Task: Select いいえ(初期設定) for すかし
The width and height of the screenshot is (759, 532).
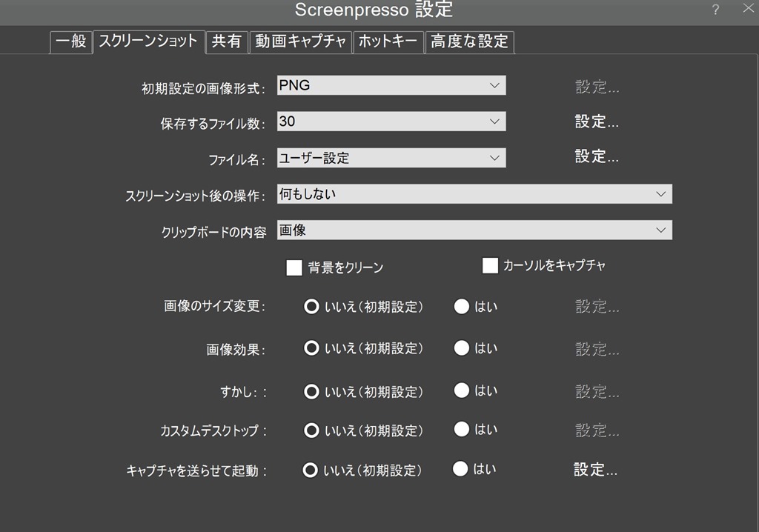Action: 311,390
